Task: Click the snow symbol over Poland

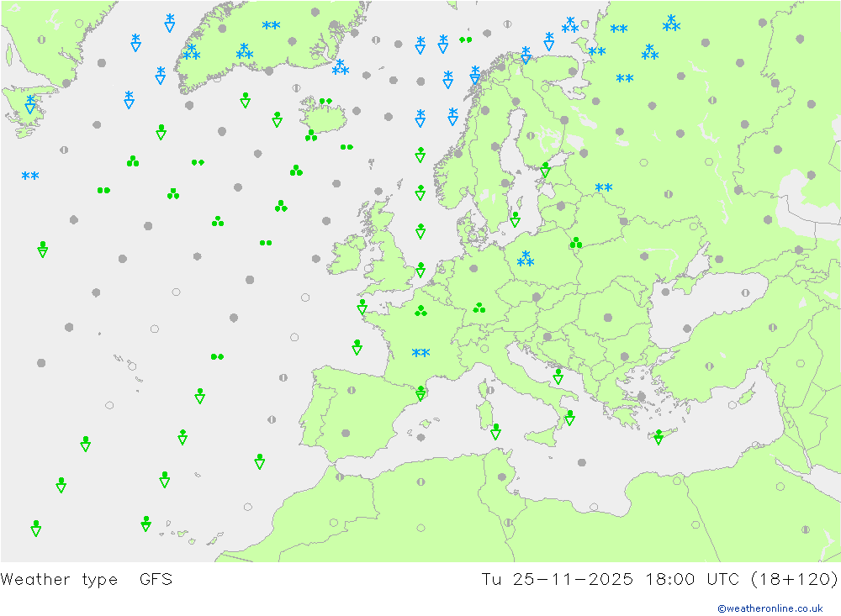Action: [526, 259]
